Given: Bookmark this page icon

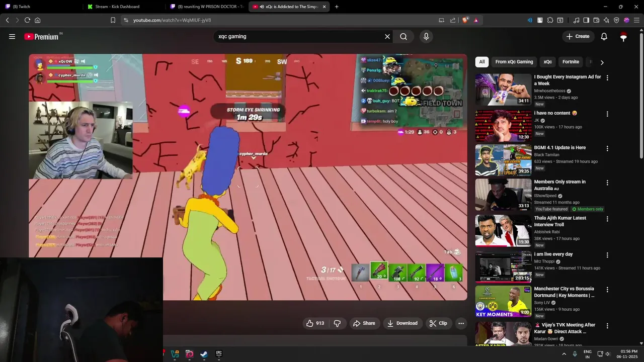Looking at the screenshot, I should point(113,20).
